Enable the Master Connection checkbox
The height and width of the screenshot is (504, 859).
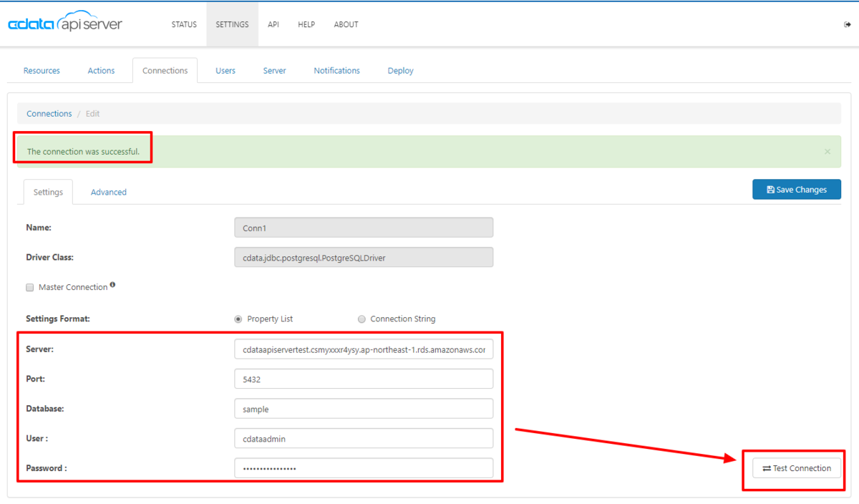pos(30,287)
